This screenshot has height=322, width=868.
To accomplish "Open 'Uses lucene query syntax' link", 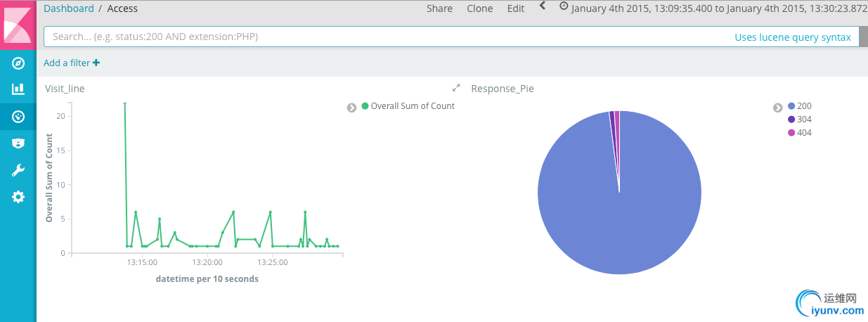I will 793,37.
